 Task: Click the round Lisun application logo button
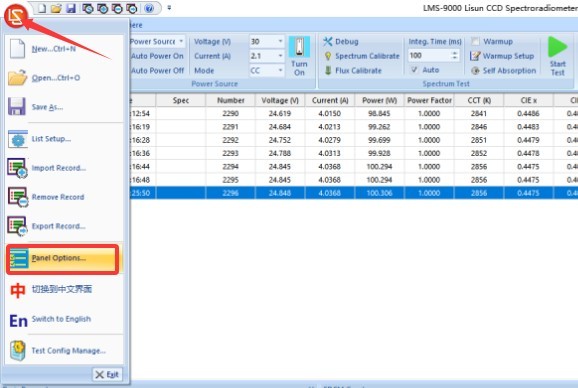coord(15,15)
